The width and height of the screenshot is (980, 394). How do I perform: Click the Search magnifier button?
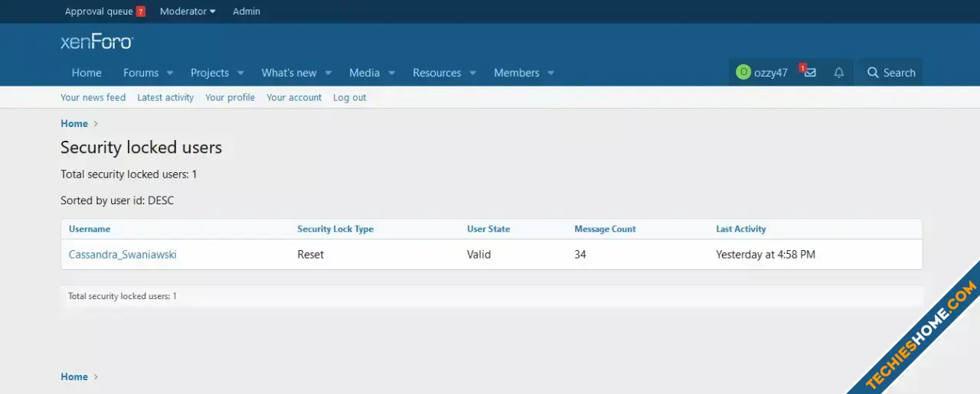point(890,73)
